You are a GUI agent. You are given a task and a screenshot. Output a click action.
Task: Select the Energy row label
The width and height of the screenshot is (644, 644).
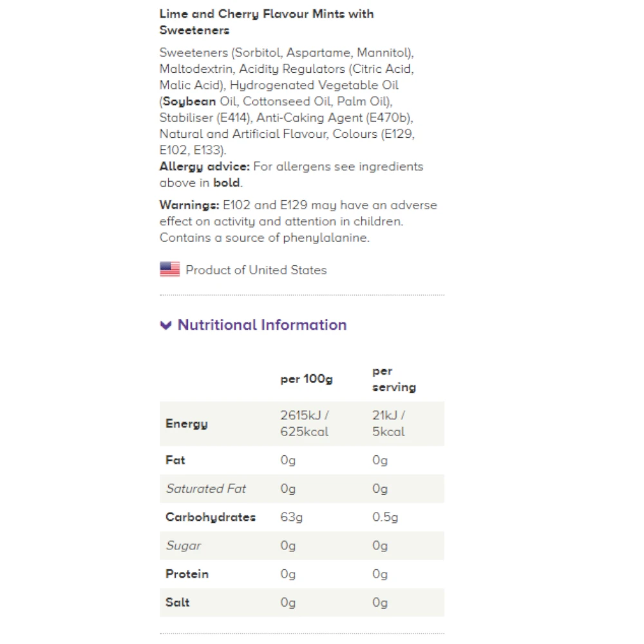(x=187, y=423)
